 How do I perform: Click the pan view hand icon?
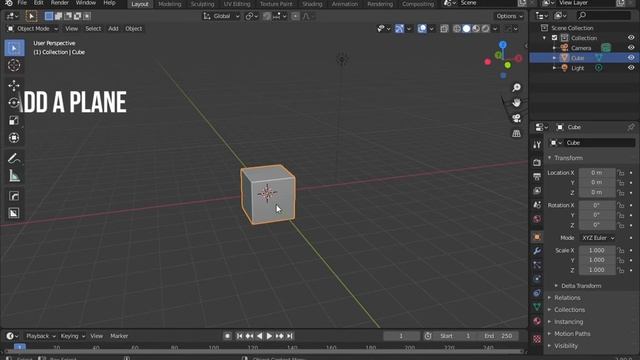click(516, 103)
